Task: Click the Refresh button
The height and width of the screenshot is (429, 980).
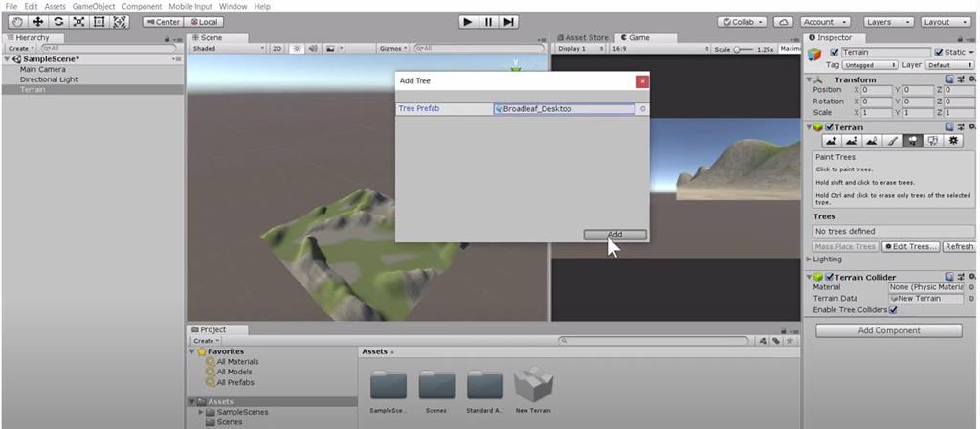Action: point(959,246)
